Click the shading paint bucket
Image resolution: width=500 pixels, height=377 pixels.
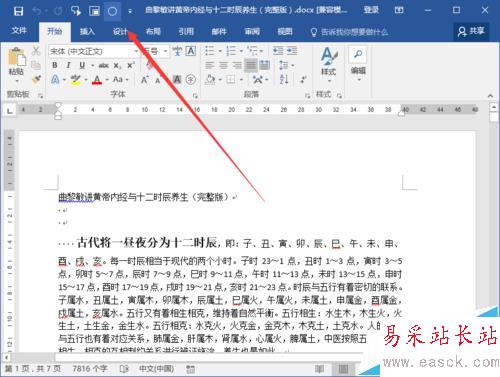(x=210, y=80)
